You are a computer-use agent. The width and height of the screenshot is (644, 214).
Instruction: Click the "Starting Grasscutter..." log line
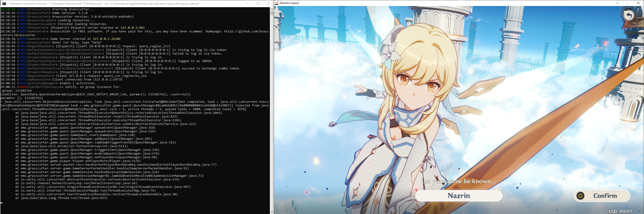(x=48, y=9)
